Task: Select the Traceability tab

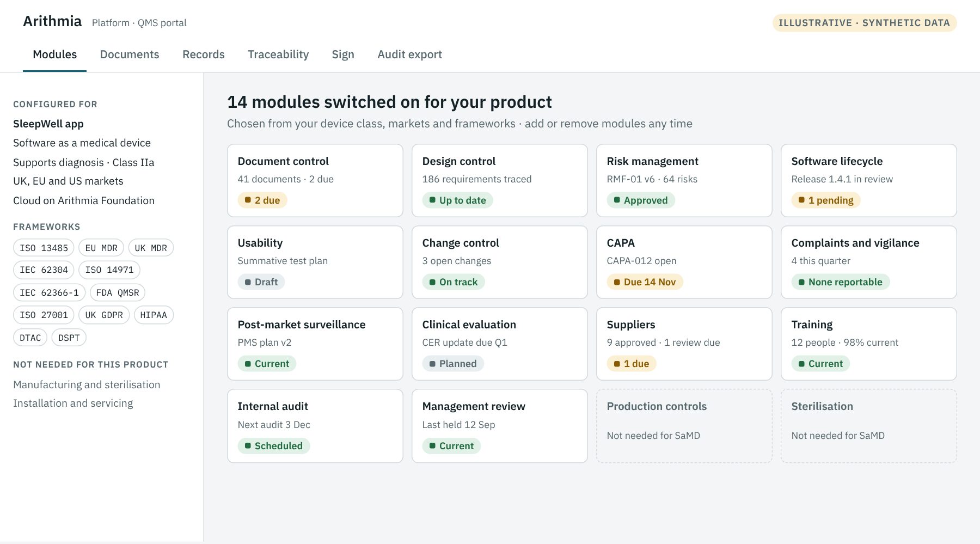Action: pos(278,54)
